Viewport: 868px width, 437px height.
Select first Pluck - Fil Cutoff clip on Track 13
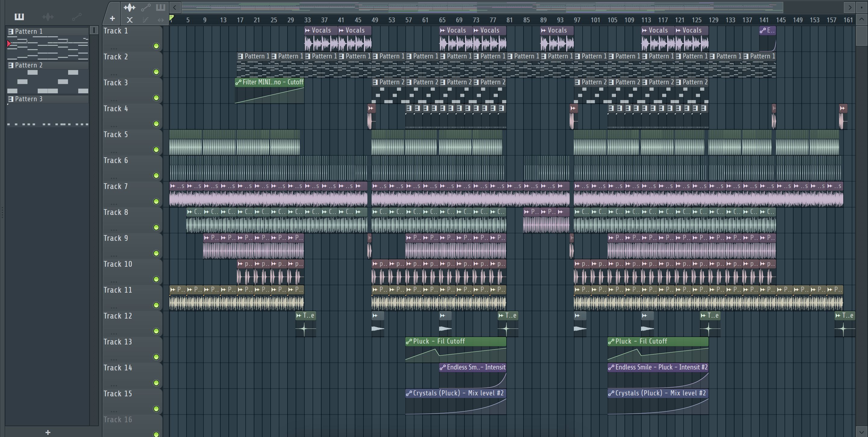point(456,350)
